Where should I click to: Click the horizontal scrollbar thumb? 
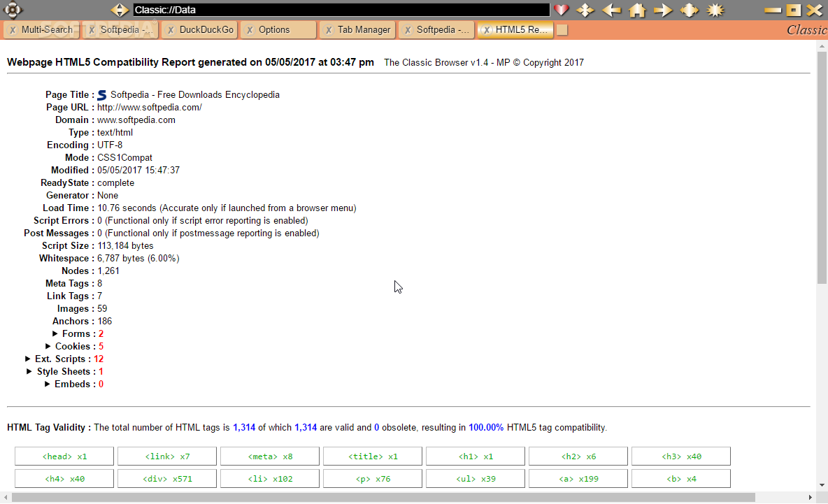(383, 498)
